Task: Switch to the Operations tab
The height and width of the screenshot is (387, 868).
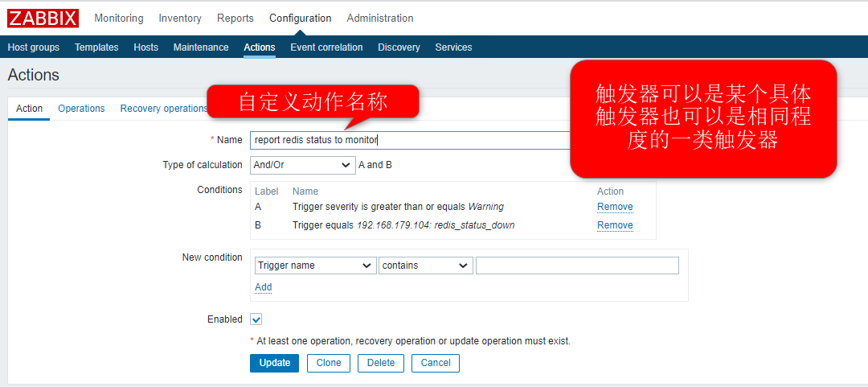Action: 81,109
